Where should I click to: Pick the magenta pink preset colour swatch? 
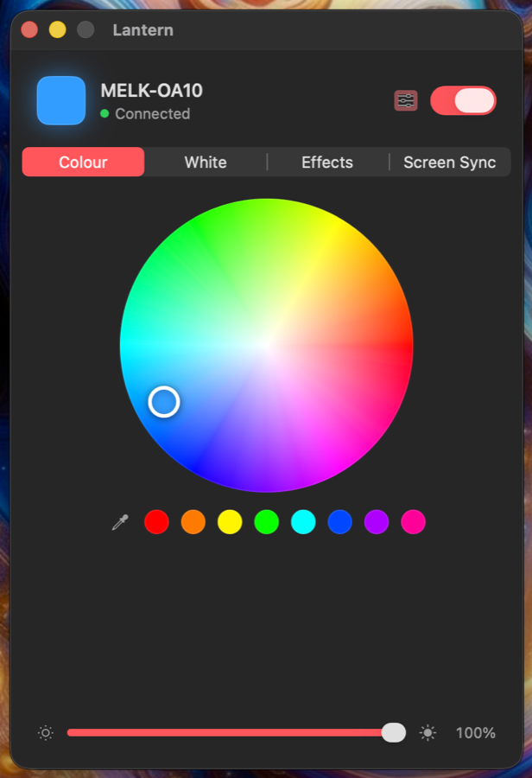pos(413,522)
